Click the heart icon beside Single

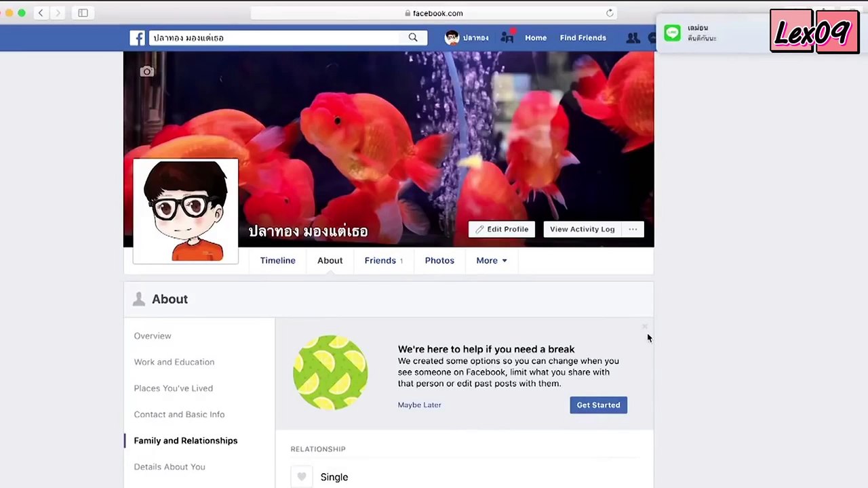pos(302,476)
